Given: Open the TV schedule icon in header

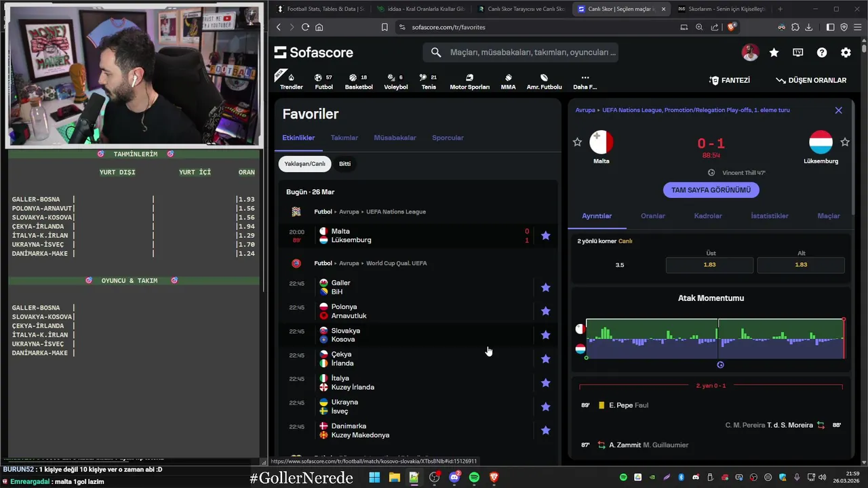Looking at the screenshot, I should [798, 52].
